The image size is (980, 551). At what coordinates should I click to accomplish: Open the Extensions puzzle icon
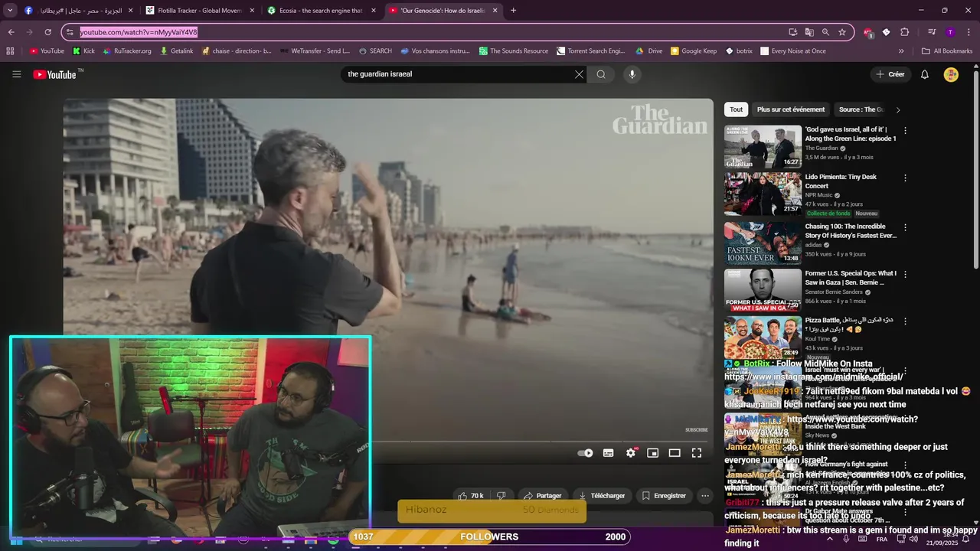[904, 32]
